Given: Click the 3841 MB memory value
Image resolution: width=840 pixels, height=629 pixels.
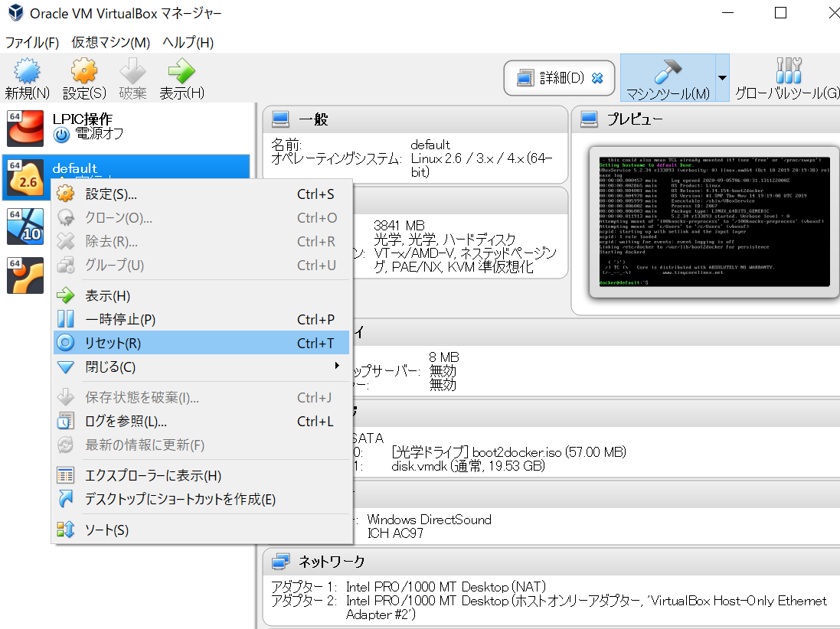Looking at the screenshot, I should 399,226.
